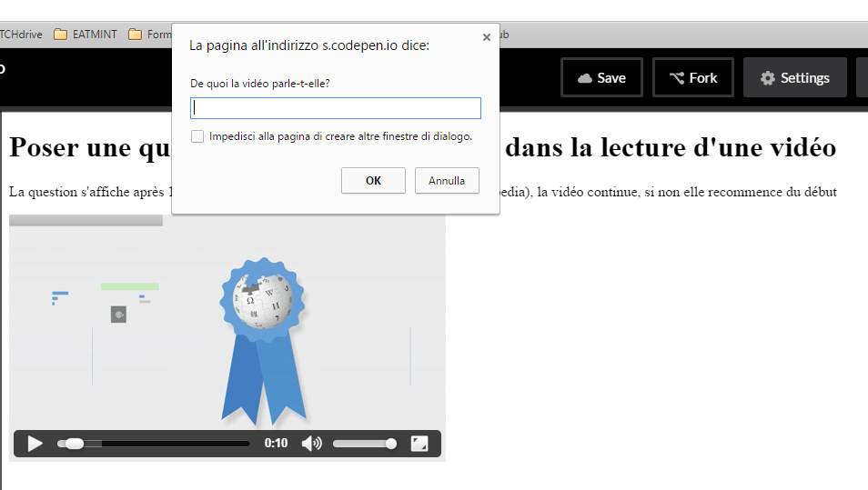The width and height of the screenshot is (868, 490).
Task: Save the pen with the Save button
Action: (601, 77)
